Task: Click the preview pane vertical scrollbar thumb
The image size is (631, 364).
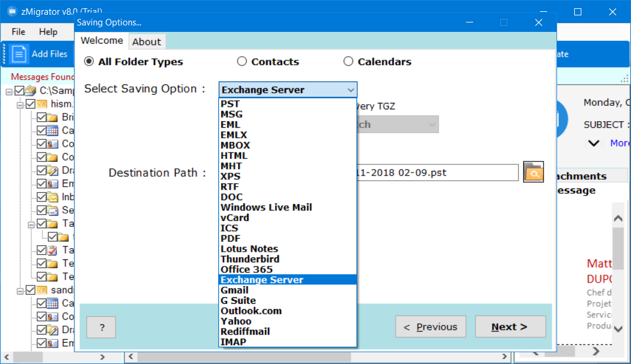Action: [619, 249]
